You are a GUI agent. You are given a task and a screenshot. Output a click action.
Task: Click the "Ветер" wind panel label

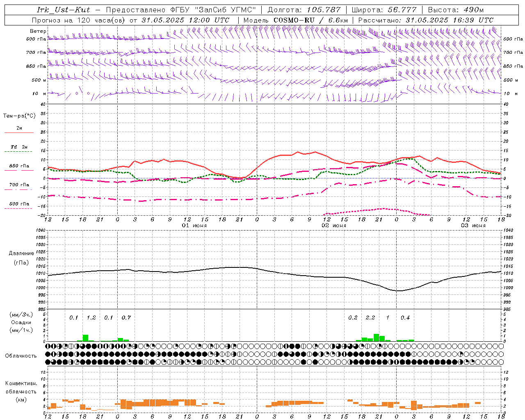38,31
